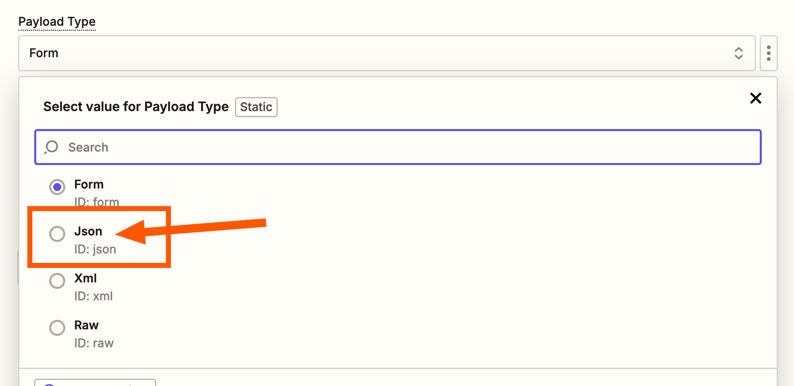Click the ID: xml subtitle text
The image size is (794, 386).
point(93,296)
